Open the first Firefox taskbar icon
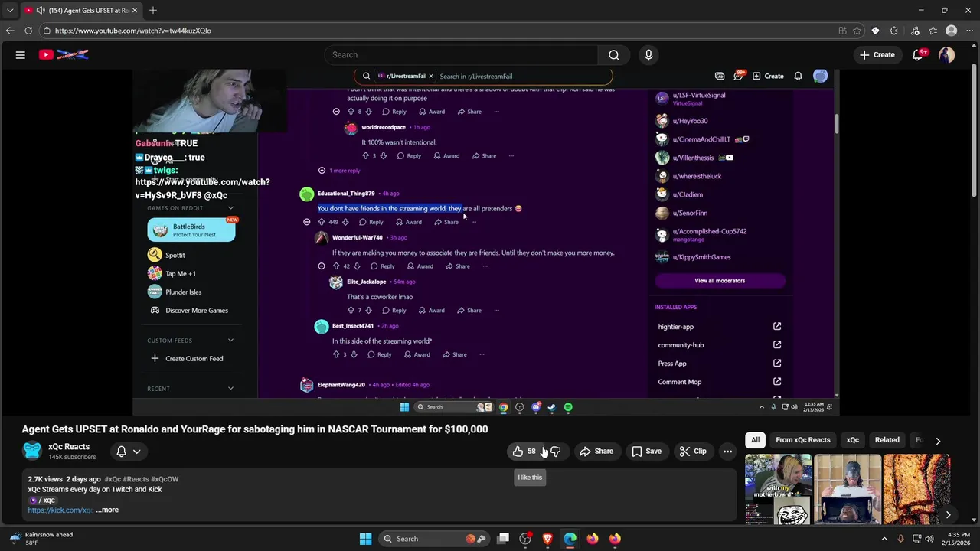This screenshot has height=551, width=980. pos(592,539)
